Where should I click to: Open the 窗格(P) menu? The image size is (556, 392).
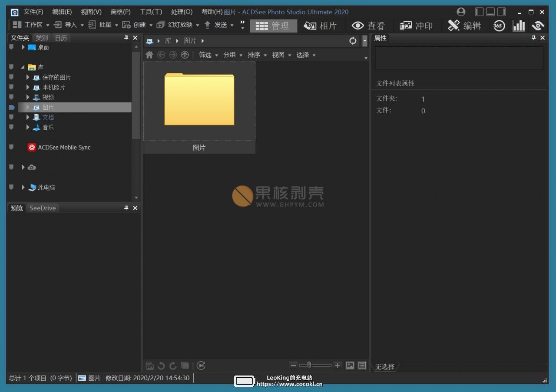tap(121, 12)
